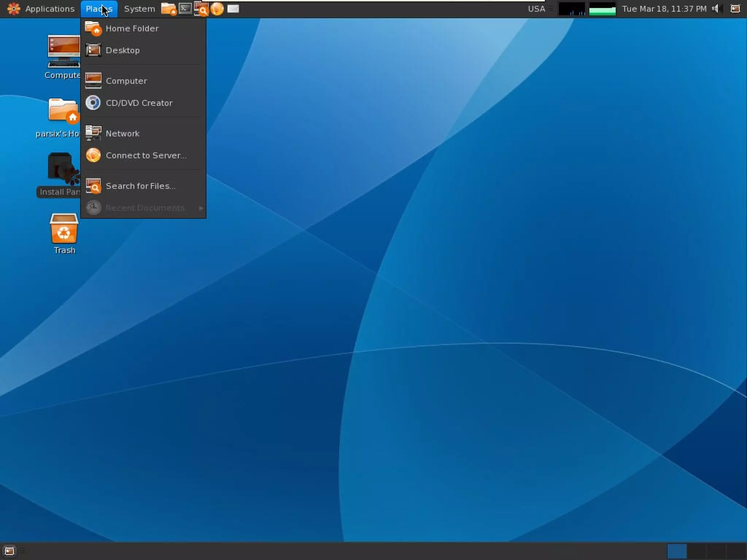Select Desktop entry in Places menu
The width and height of the screenshot is (747, 560).
click(123, 50)
